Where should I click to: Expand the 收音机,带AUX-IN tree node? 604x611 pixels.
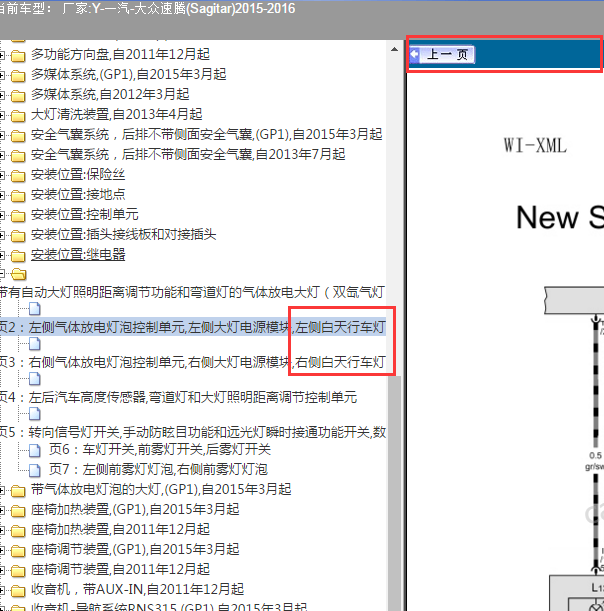(2, 591)
